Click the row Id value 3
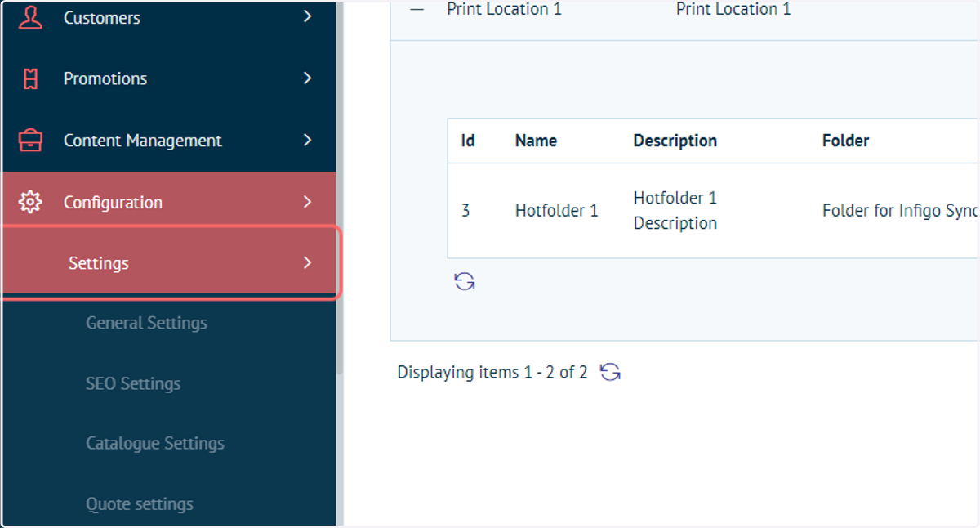This screenshot has height=528, width=980. 465,211
